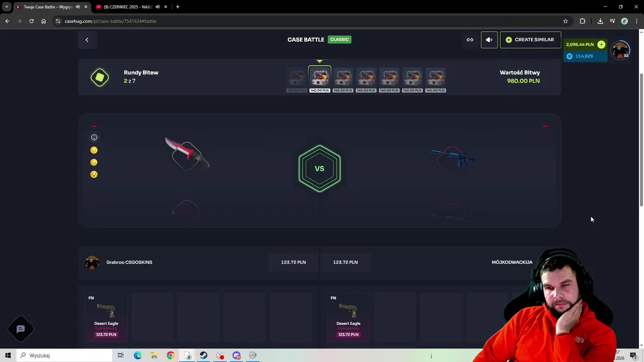Click the Wyszukaj taskbar search box
Viewport: 644px width, 362px height.
(64, 355)
